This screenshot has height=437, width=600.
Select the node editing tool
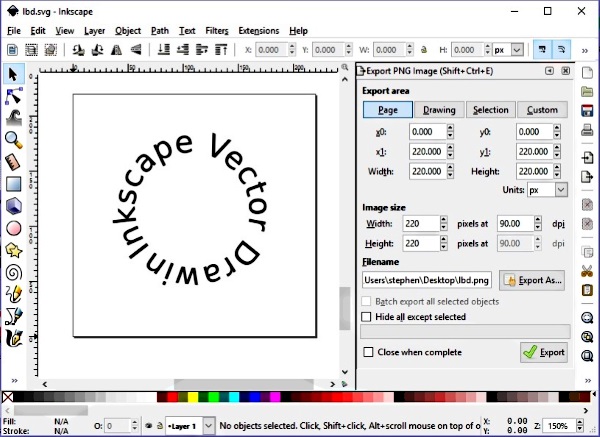pyautogui.click(x=14, y=96)
